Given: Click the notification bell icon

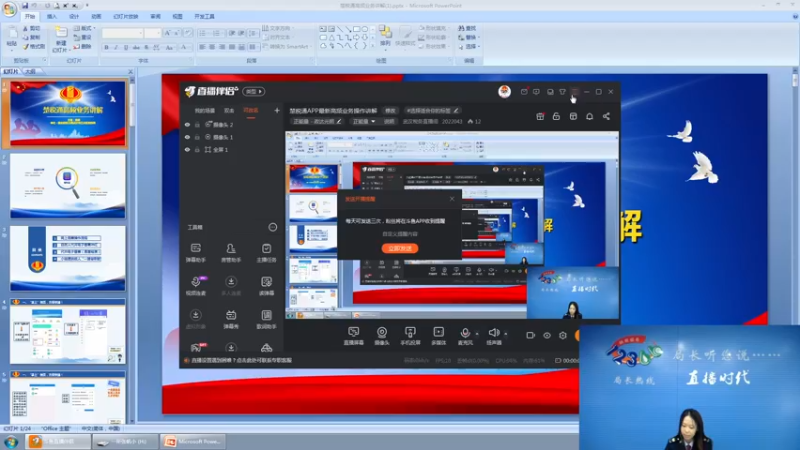Looking at the screenshot, I should click(x=589, y=116).
